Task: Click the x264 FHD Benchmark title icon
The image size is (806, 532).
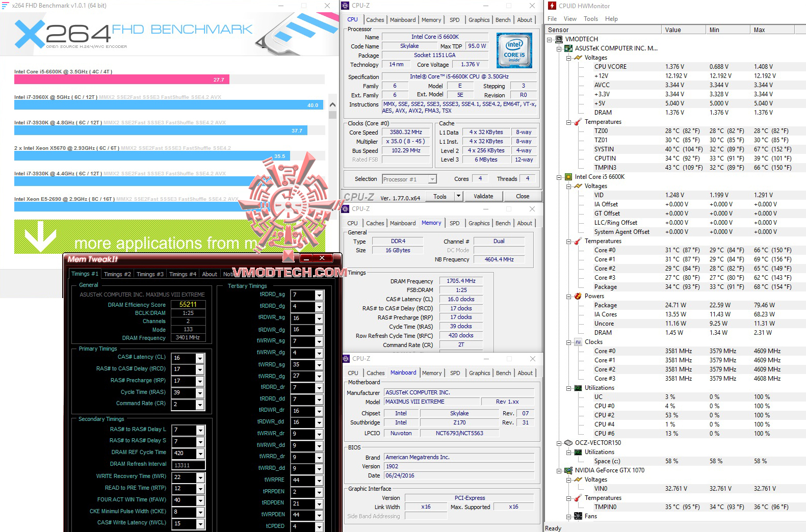Action: coord(5,5)
